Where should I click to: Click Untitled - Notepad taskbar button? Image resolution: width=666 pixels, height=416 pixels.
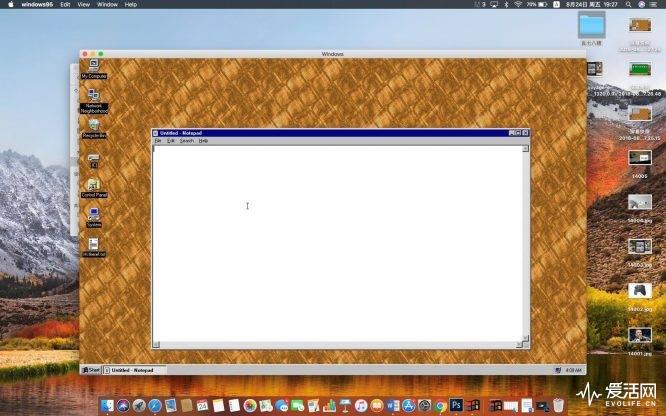click(x=134, y=370)
